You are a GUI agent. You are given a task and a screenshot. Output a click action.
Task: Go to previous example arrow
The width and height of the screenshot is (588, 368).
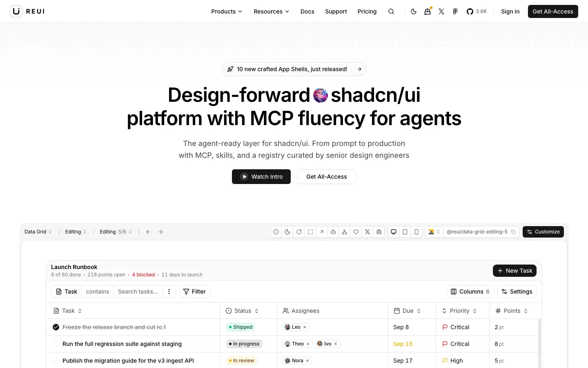tap(148, 232)
